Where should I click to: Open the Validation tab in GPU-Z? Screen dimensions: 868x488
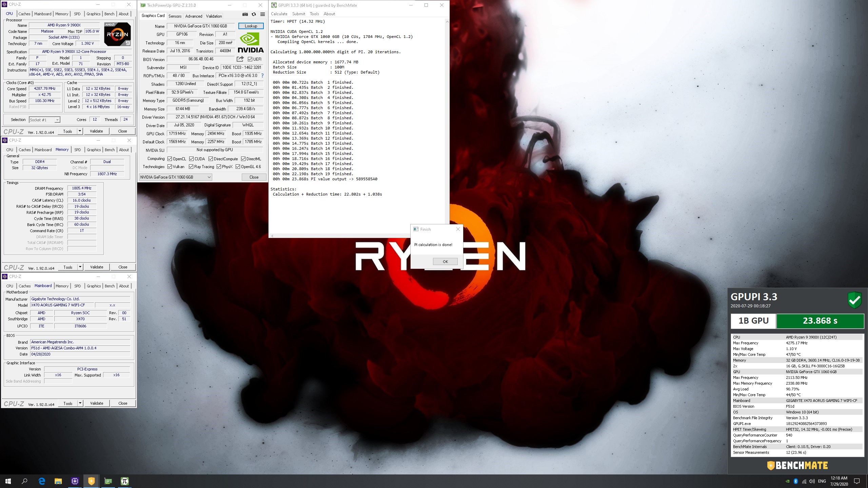pos(214,16)
